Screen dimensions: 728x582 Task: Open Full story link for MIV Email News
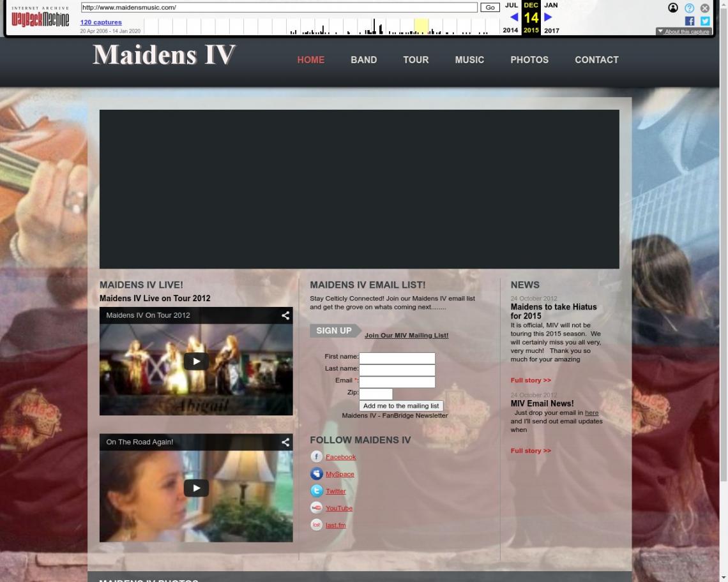[x=531, y=451]
